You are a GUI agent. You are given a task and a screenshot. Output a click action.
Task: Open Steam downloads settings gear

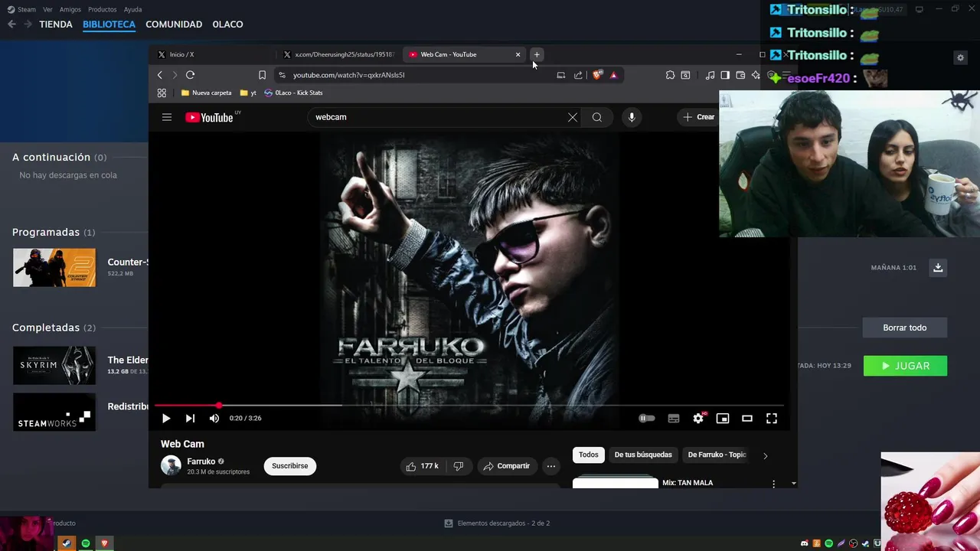[960, 57]
